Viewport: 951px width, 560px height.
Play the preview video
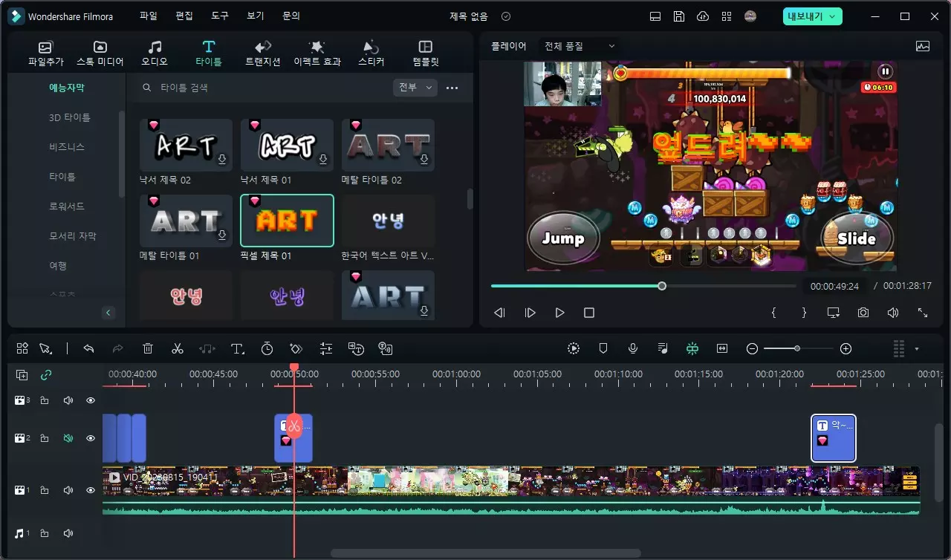point(559,313)
